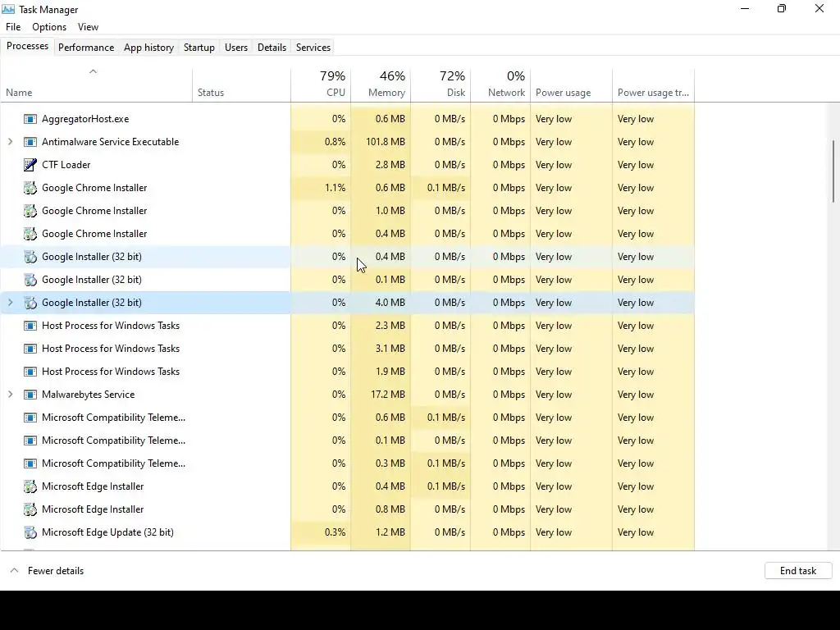Click the Host Process for Windows Tasks icon at 3.1 MB
The height and width of the screenshot is (630, 840).
(30, 349)
